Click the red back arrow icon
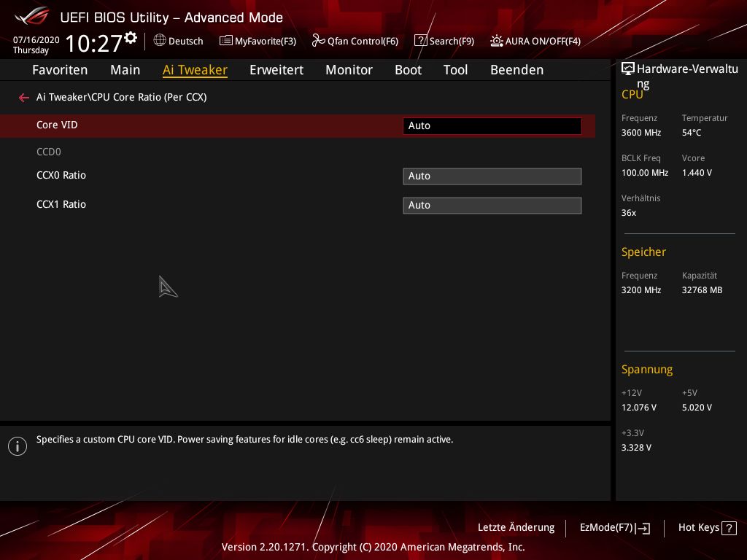 tap(24, 98)
